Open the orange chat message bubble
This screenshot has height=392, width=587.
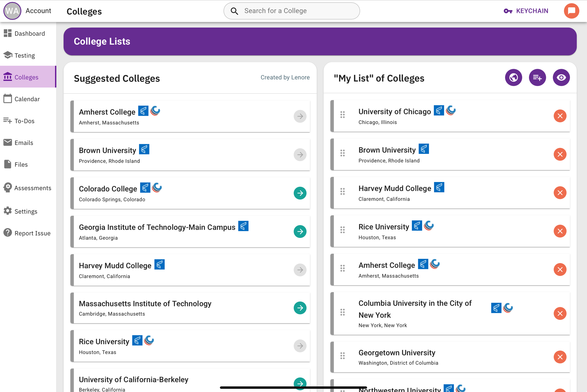(571, 11)
